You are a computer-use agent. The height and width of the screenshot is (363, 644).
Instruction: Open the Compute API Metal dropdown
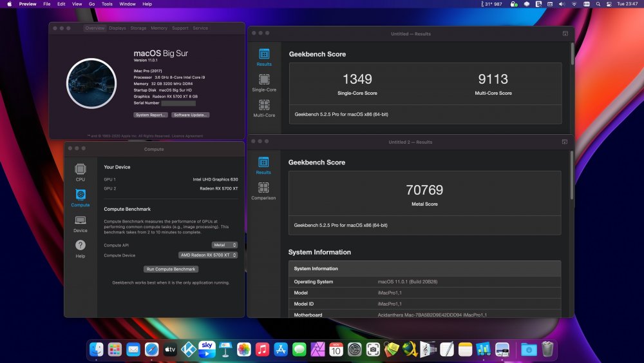(x=225, y=245)
